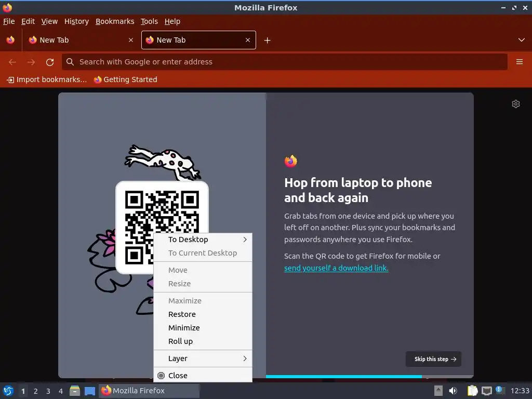The width and height of the screenshot is (532, 399).
Task: Click the Firefox logo above onboarding heading
Action: tap(291, 161)
